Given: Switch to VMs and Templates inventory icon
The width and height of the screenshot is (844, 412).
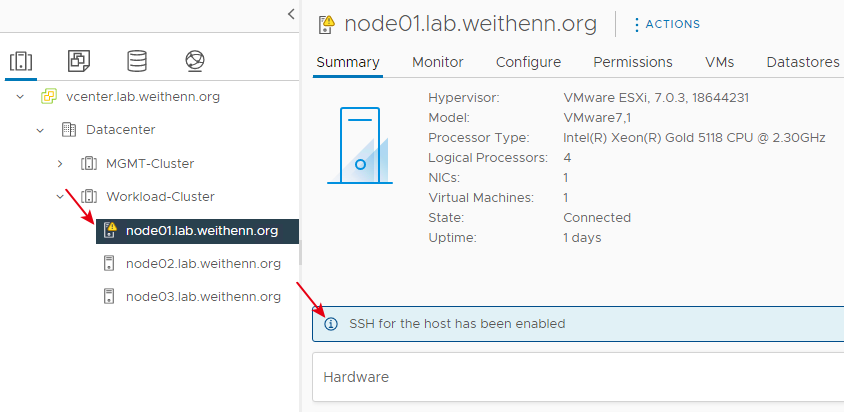Looking at the screenshot, I should [79, 61].
